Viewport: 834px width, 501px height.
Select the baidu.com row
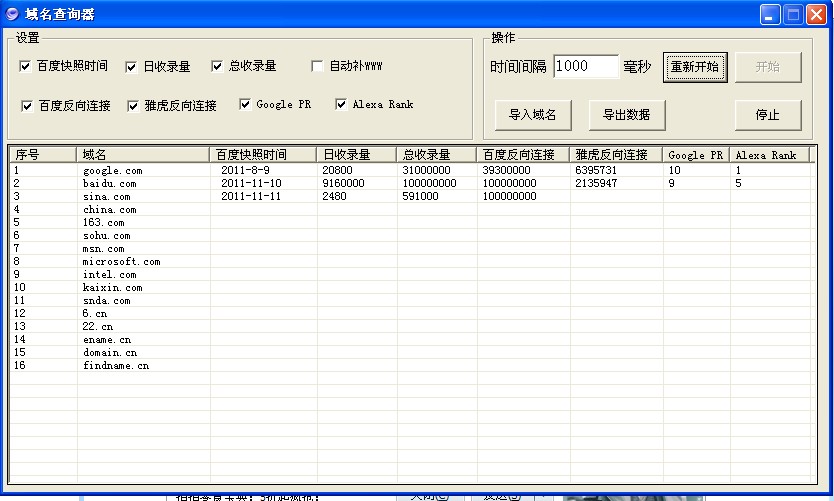pos(412,183)
